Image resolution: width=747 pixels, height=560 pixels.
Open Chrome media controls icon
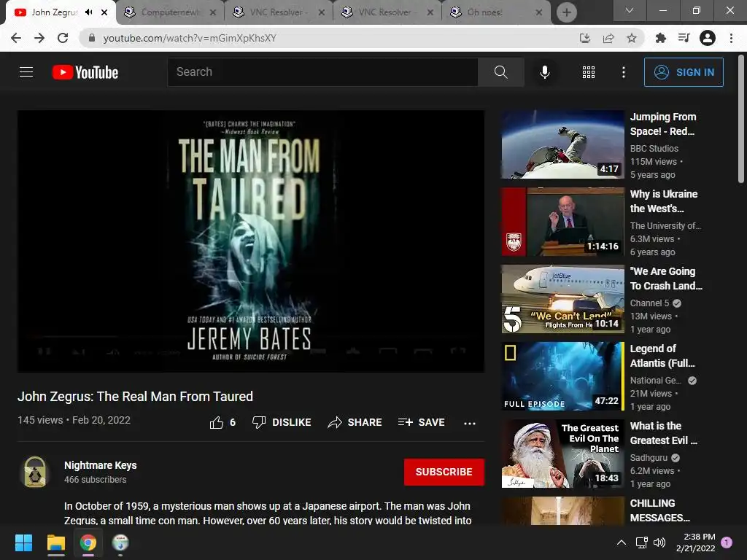pyautogui.click(x=684, y=38)
